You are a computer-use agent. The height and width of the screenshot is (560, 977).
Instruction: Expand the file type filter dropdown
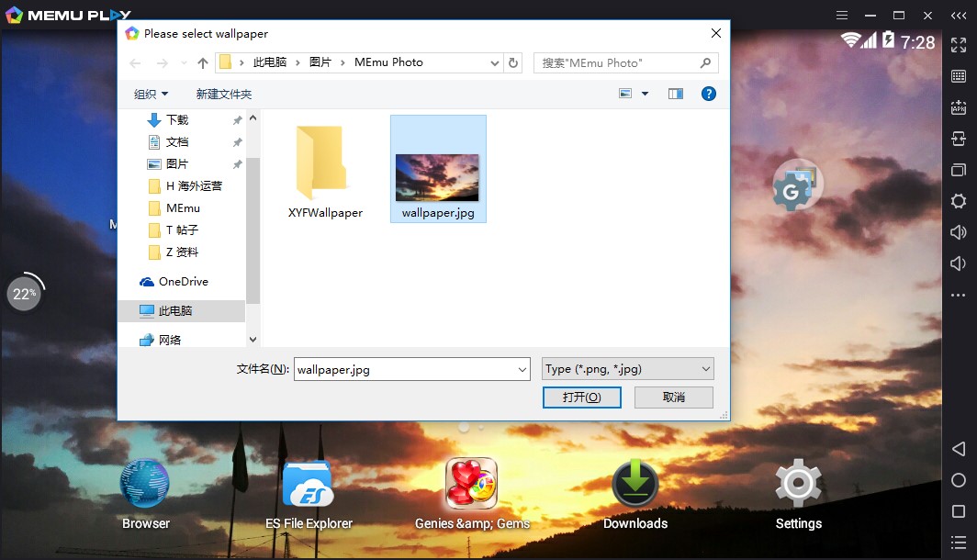point(705,369)
